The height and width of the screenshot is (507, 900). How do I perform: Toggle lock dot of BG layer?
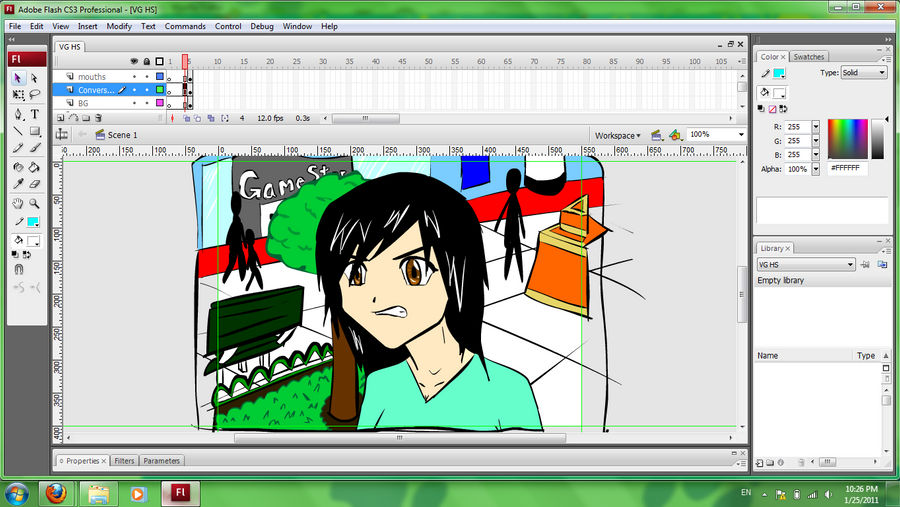pos(147,103)
